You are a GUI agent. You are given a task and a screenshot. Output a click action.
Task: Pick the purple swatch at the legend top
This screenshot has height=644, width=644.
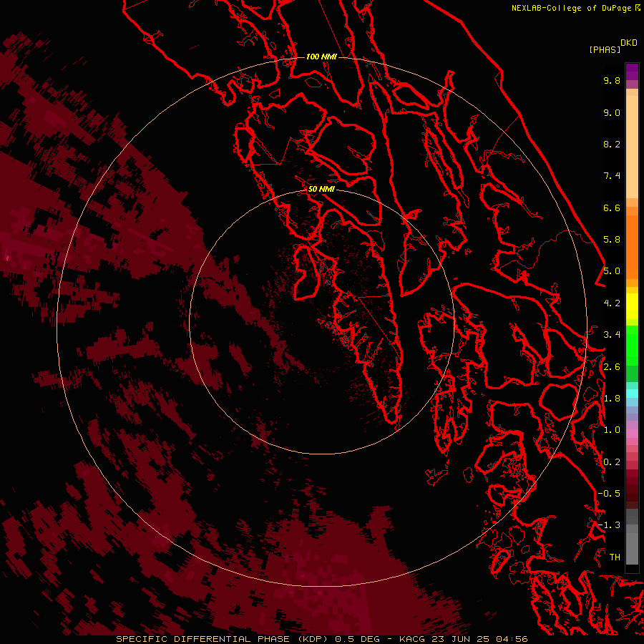click(632, 72)
